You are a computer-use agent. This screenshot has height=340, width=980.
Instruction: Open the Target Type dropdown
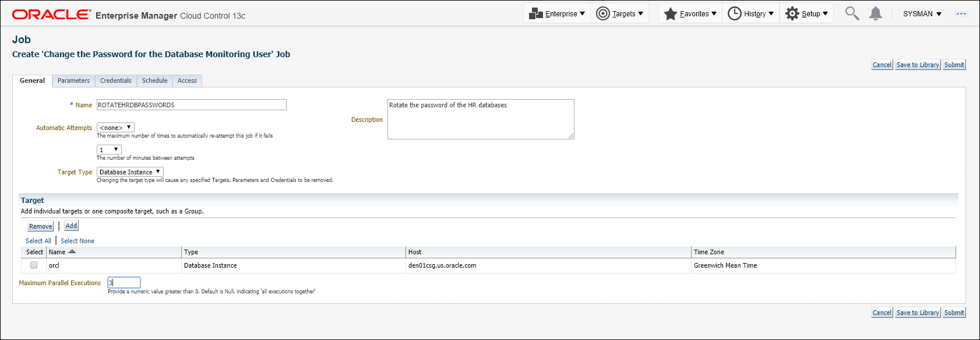pyautogui.click(x=130, y=172)
